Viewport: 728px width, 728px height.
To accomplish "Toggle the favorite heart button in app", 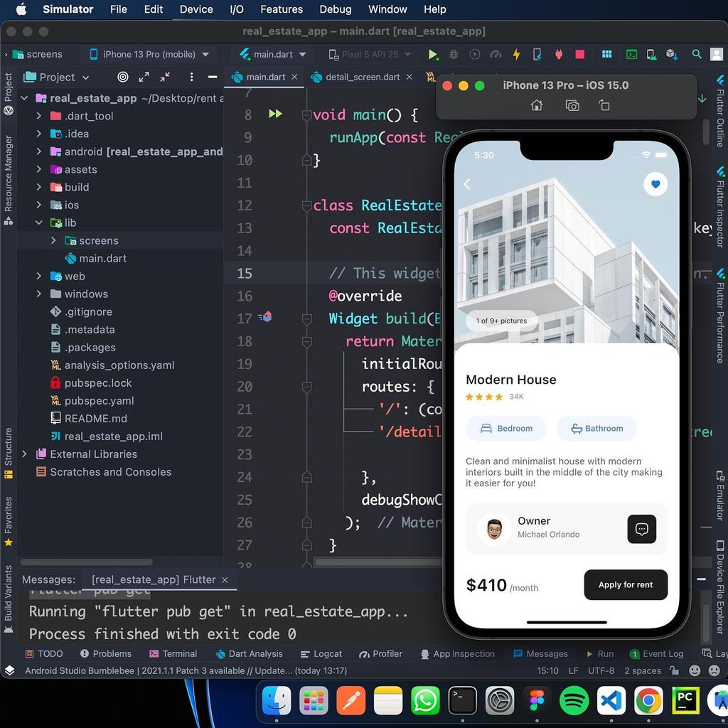I will tap(655, 184).
